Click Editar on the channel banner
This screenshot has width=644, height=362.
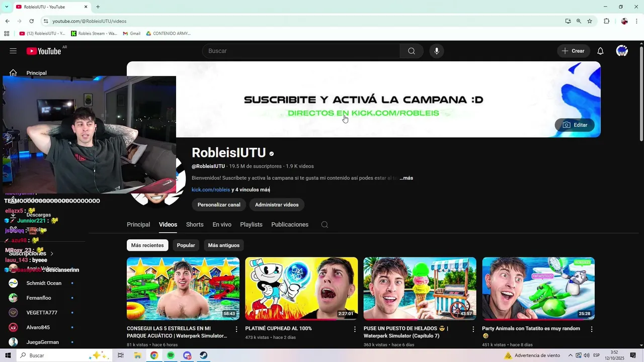click(x=575, y=125)
